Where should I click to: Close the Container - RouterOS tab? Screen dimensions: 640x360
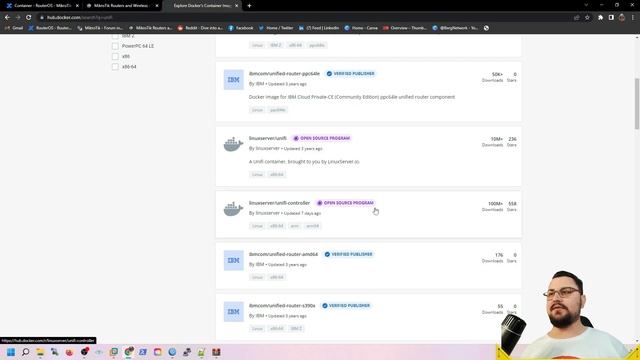coord(77,6)
